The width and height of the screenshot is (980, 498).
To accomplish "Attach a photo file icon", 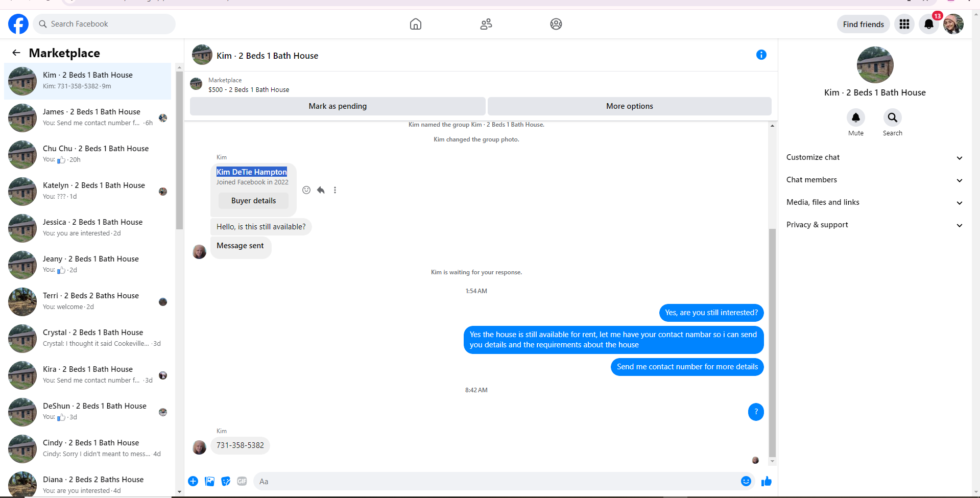I will 209,481.
